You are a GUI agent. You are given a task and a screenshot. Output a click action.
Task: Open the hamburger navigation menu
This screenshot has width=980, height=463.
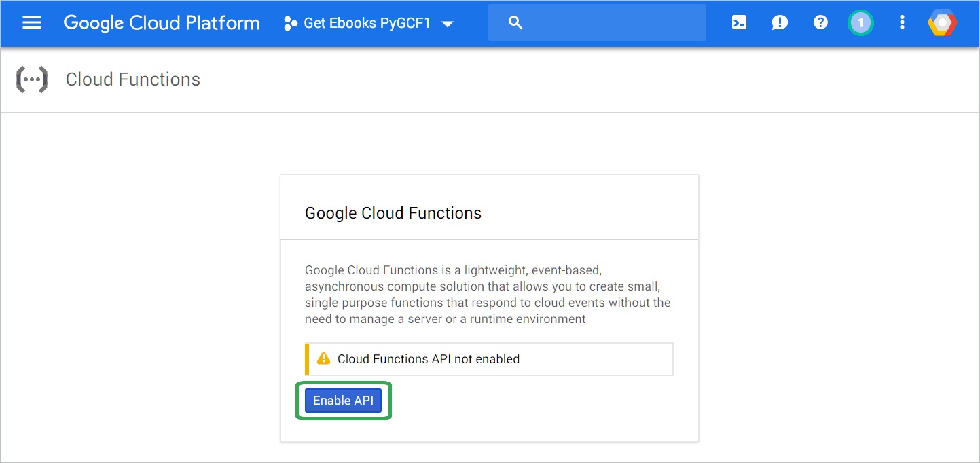pos(32,23)
